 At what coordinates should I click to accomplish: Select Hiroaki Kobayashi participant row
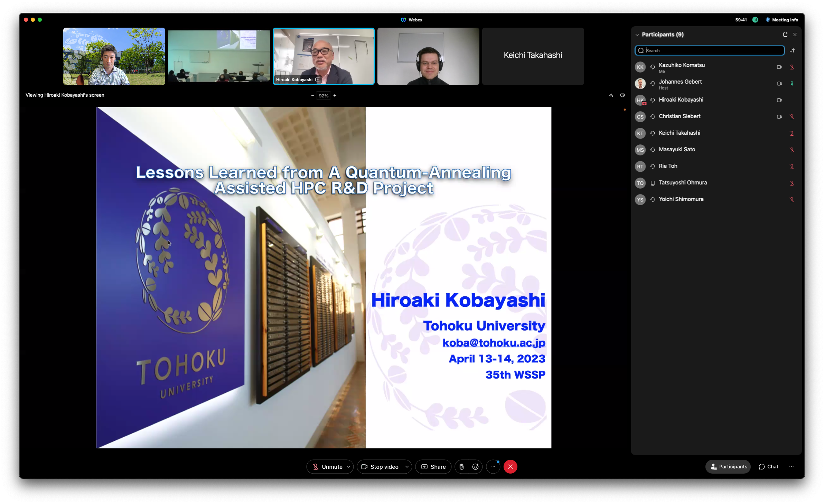click(716, 100)
